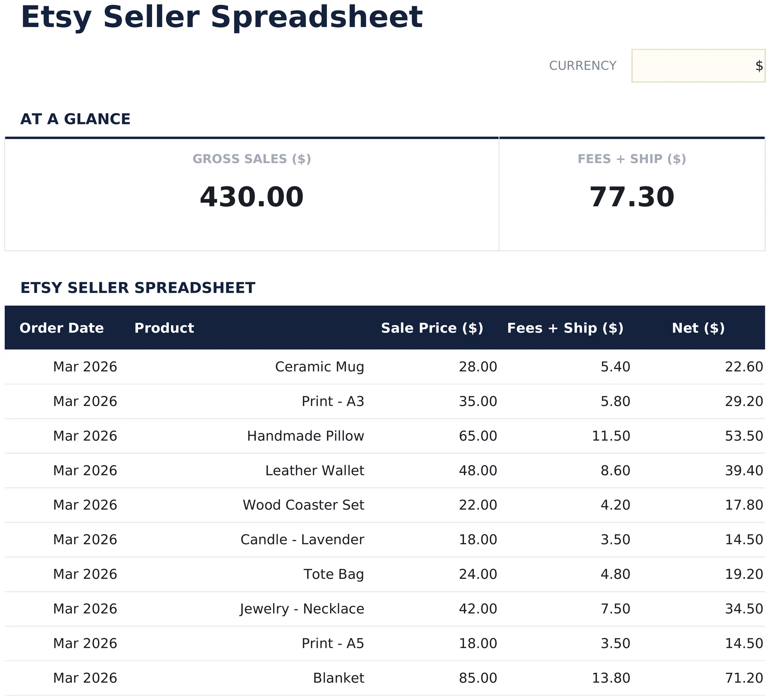770x700 pixels.
Task: Click the 24.00 sale price cell
Action: point(478,574)
